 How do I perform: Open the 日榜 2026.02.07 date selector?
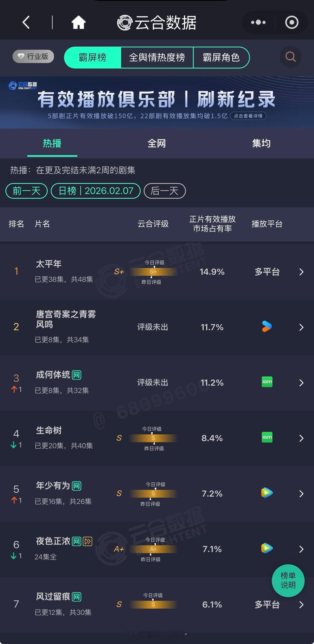(96, 191)
